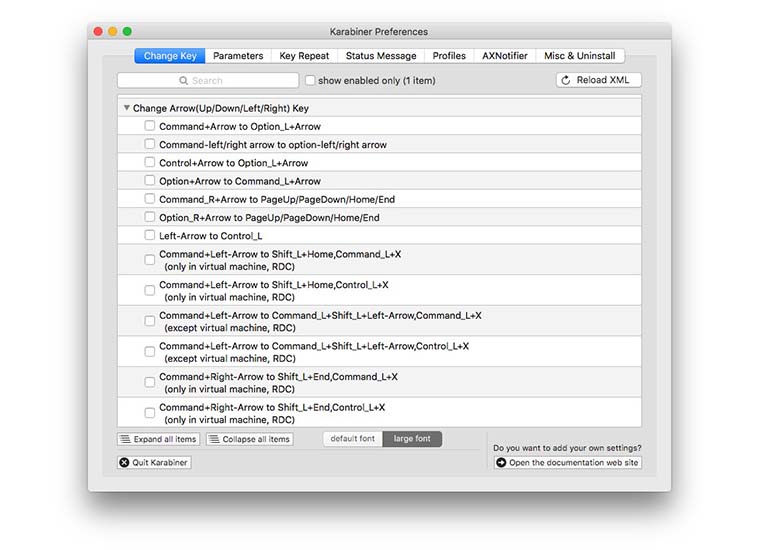Open the documentation web site
The image size is (760, 550).
(568, 463)
